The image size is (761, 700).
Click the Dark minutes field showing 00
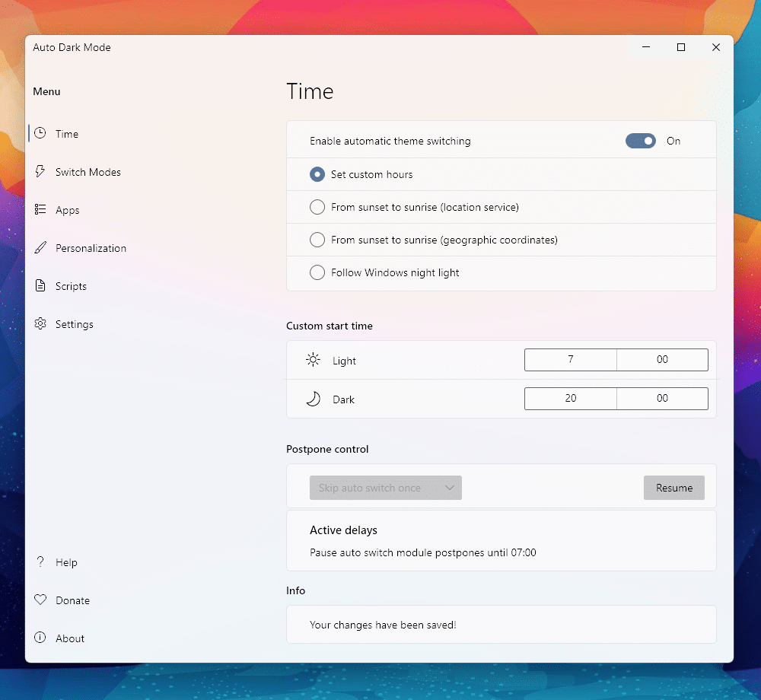[661, 399]
